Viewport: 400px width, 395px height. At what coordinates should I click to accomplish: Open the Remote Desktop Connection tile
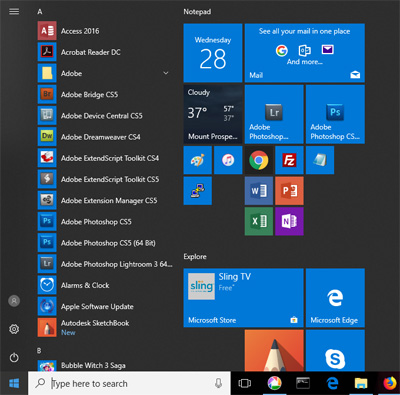coord(197,191)
